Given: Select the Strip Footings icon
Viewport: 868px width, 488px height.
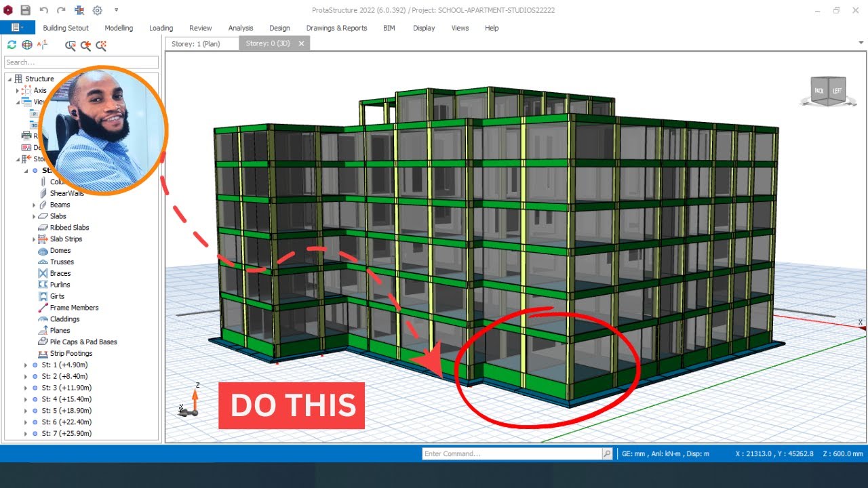Looking at the screenshot, I should pyautogui.click(x=43, y=354).
